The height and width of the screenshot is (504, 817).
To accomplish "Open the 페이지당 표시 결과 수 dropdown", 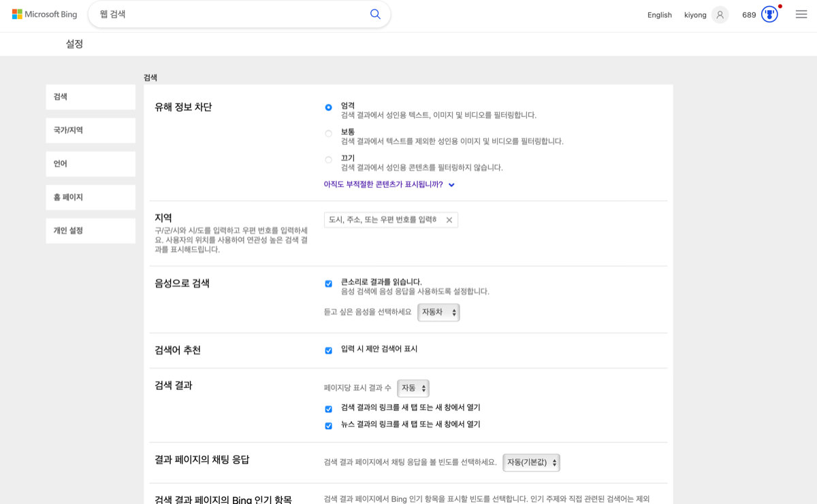I will [413, 388].
